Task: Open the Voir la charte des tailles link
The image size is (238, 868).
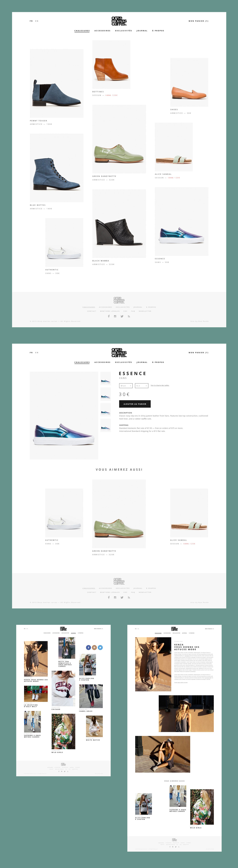Action: pyautogui.click(x=160, y=385)
